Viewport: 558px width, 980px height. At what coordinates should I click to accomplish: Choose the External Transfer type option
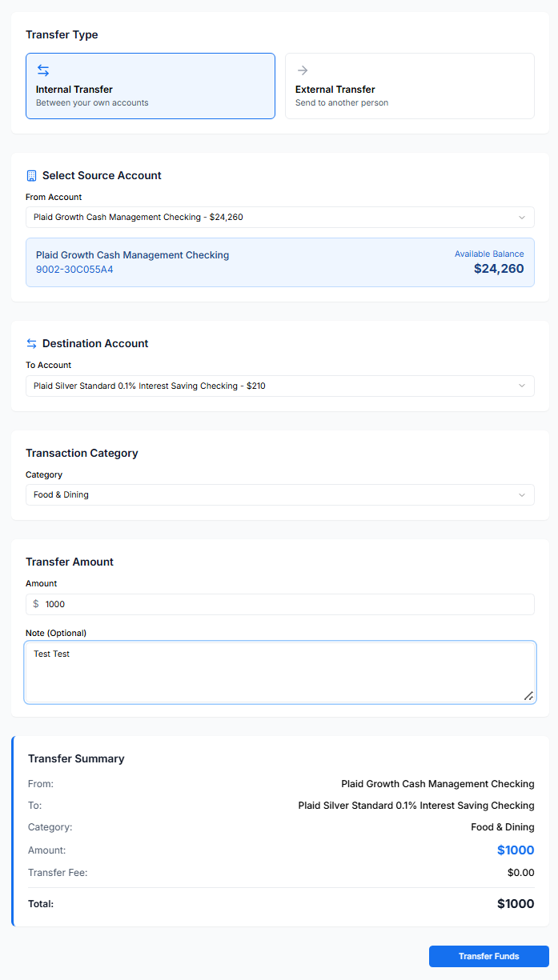pyautogui.click(x=409, y=86)
